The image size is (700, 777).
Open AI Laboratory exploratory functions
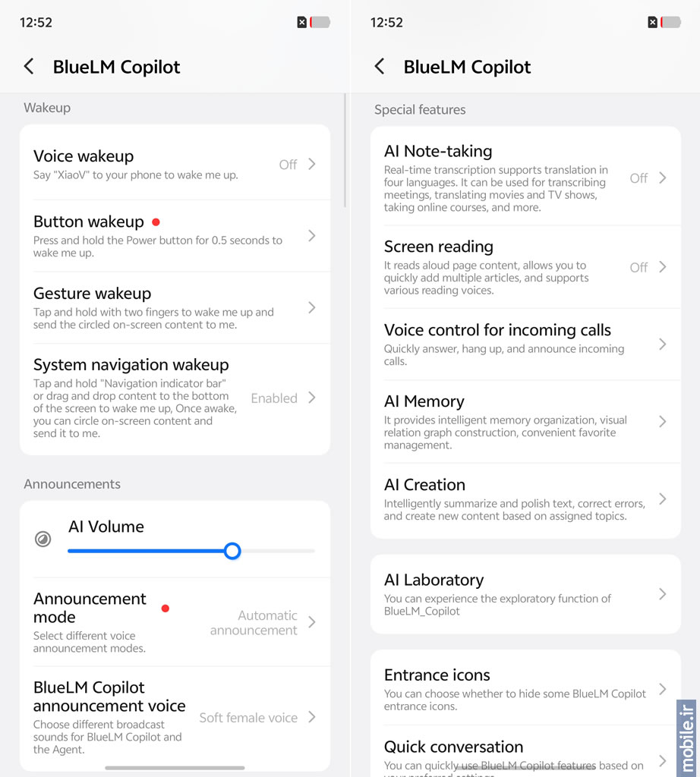click(x=525, y=593)
